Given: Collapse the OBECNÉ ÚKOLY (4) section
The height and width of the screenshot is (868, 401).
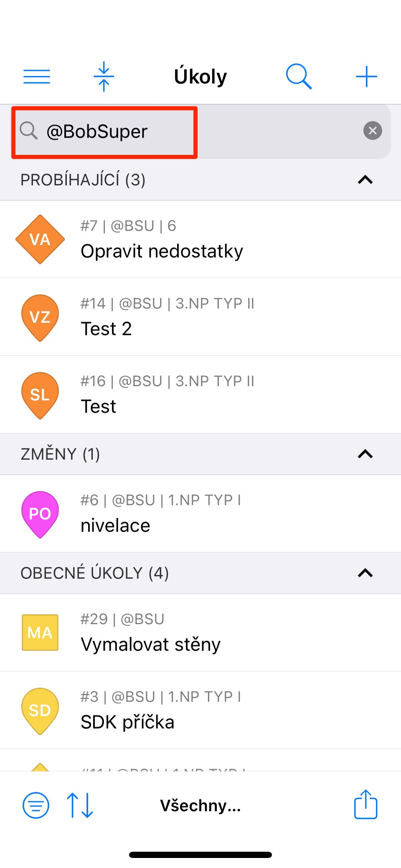Looking at the screenshot, I should click(365, 573).
